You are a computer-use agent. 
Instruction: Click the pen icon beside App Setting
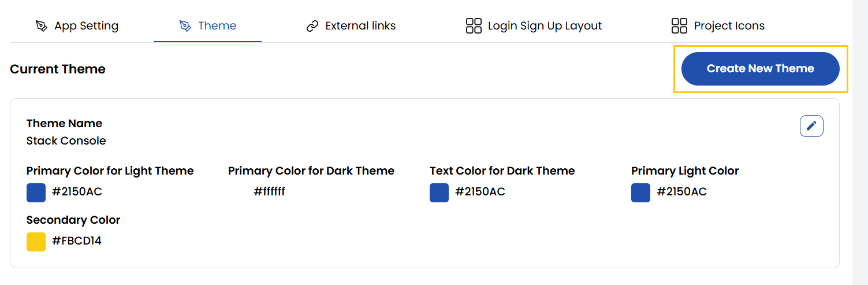coord(41,26)
